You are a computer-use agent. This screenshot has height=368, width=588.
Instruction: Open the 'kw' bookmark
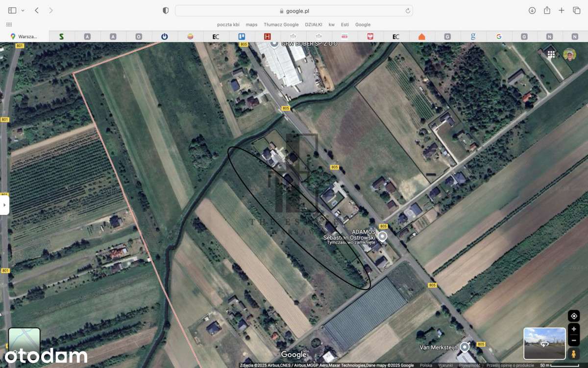(332, 25)
